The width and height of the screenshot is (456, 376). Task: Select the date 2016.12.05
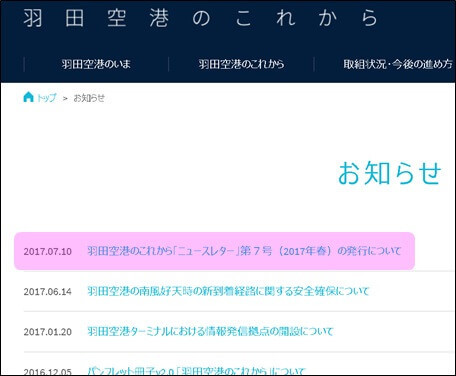tap(48, 372)
